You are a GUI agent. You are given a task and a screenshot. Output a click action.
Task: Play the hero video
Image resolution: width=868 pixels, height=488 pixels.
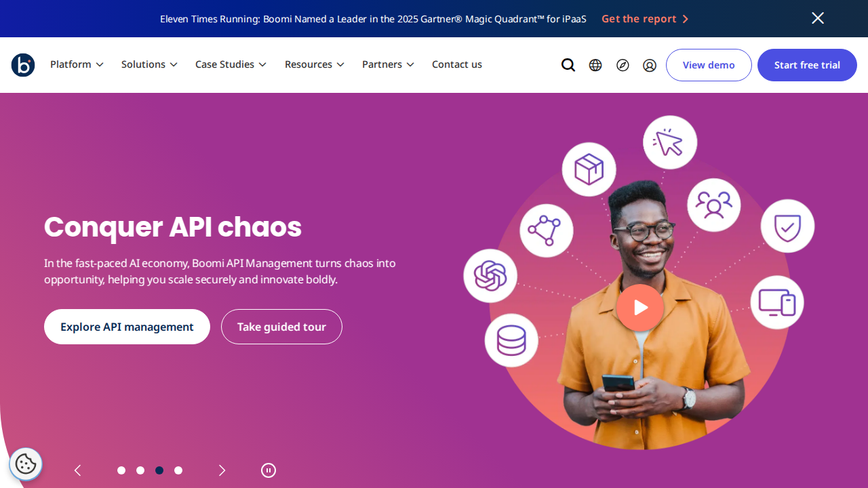coord(640,308)
